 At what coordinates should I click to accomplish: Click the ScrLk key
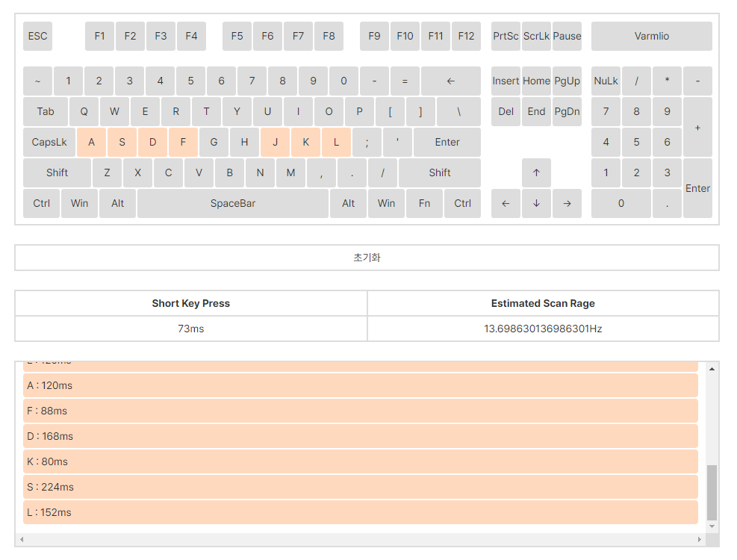pos(536,36)
